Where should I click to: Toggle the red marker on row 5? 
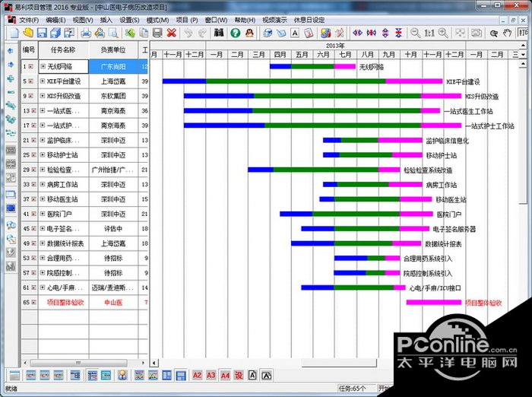tap(31, 81)
